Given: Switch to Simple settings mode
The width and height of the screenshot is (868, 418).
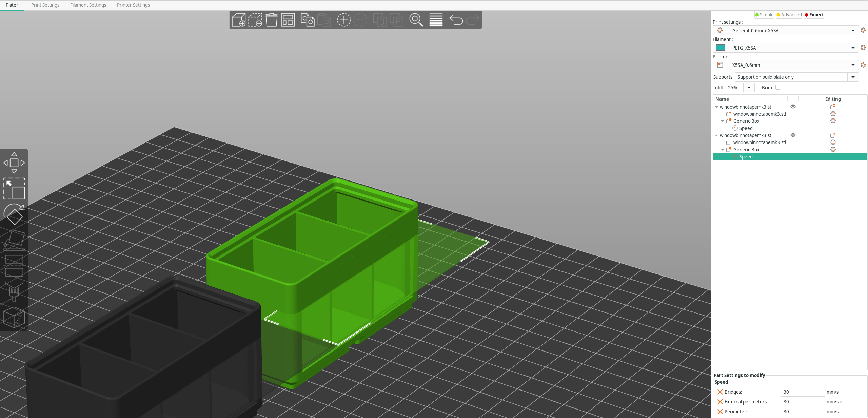Looking at the screenshot, I should (x=764, y=14).
